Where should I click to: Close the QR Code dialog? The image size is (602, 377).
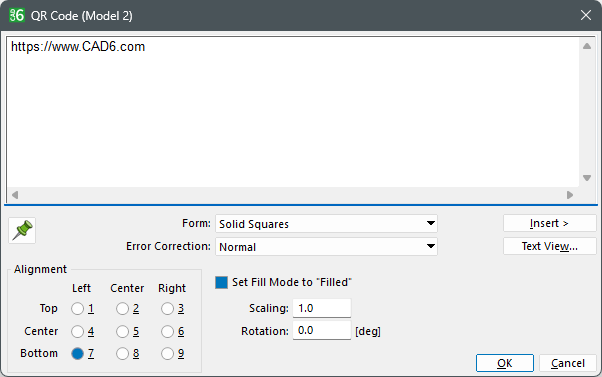[585, 15]
